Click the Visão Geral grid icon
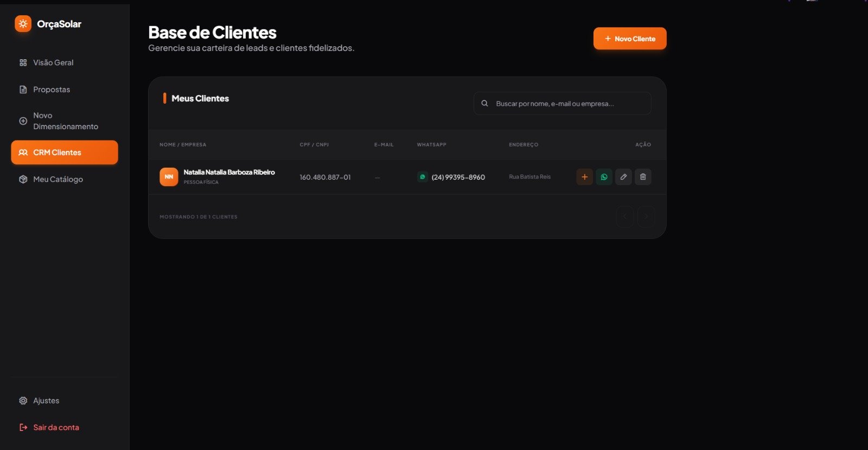Image resolution: width=868 pixels, height=450 pixels. (23, 63)
